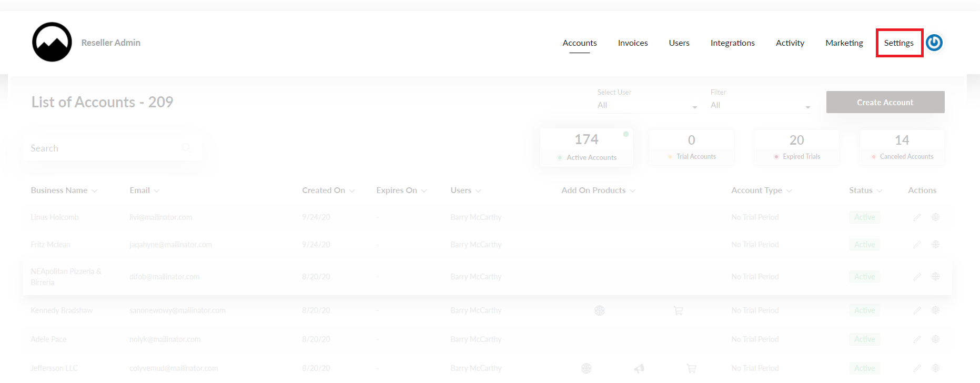Screen dimensions: 980x383
Task: Click the Create Account button
Action: (x=885, y=102)
